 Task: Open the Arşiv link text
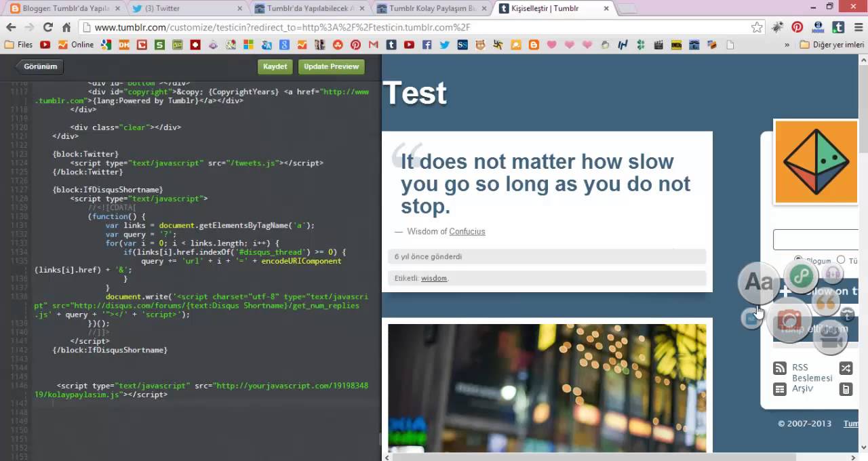pyautogui.click(x=802, y=388)
